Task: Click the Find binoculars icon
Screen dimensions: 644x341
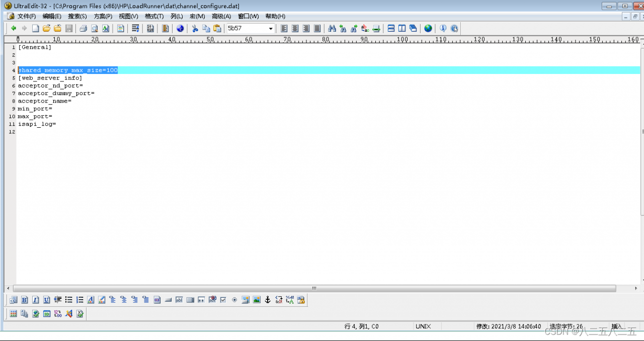Action: (332, 29)
